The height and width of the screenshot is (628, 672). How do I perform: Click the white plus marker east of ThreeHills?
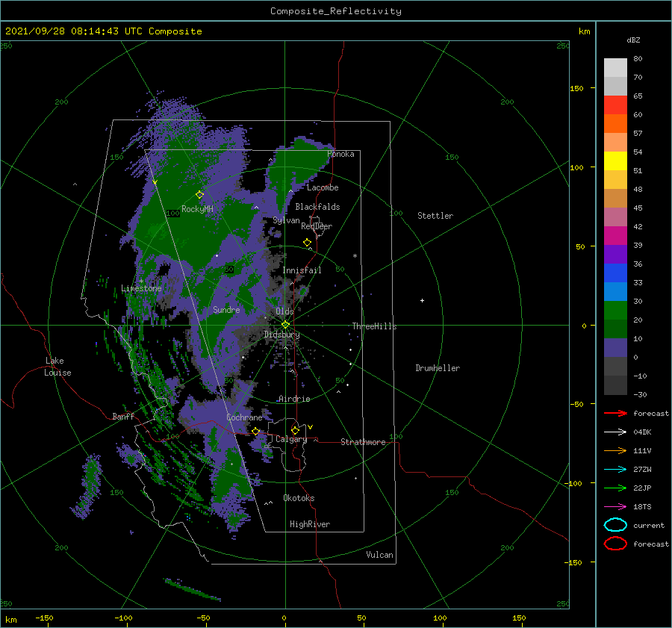coord(422,300)
